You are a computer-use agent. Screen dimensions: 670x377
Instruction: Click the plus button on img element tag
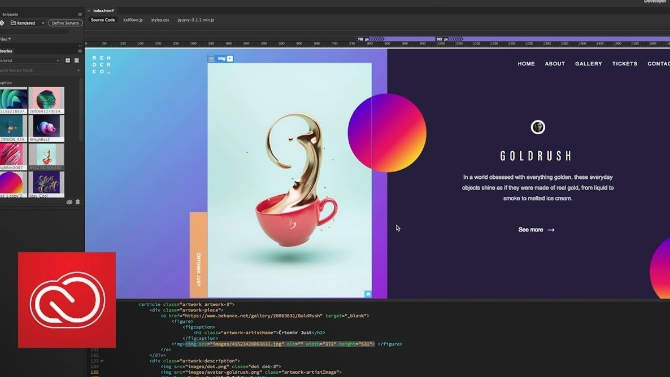click(230, 59)
